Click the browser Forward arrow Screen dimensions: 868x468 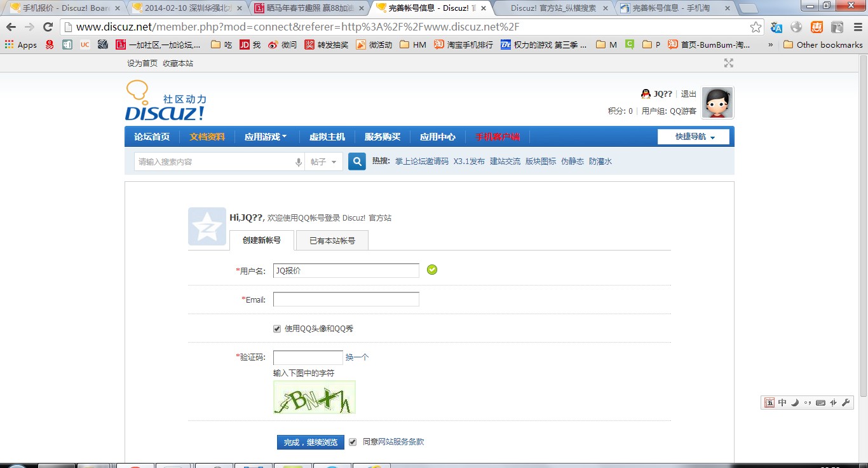[x=29, y=27]
